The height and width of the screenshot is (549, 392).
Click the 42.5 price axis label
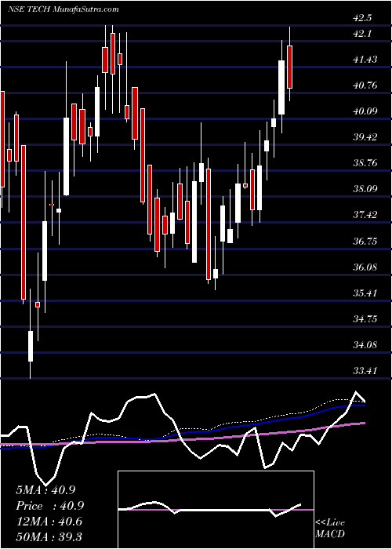click(x=363, y=18)
